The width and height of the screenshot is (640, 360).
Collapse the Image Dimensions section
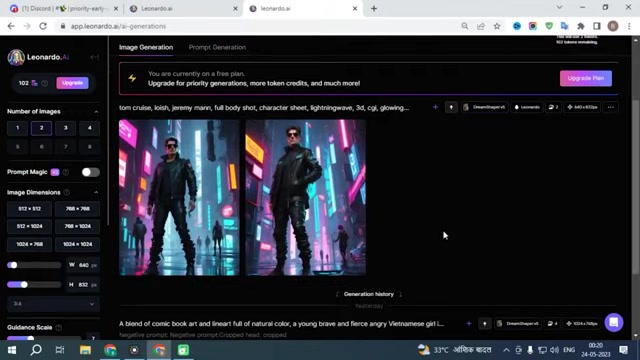tap(96, 192)
